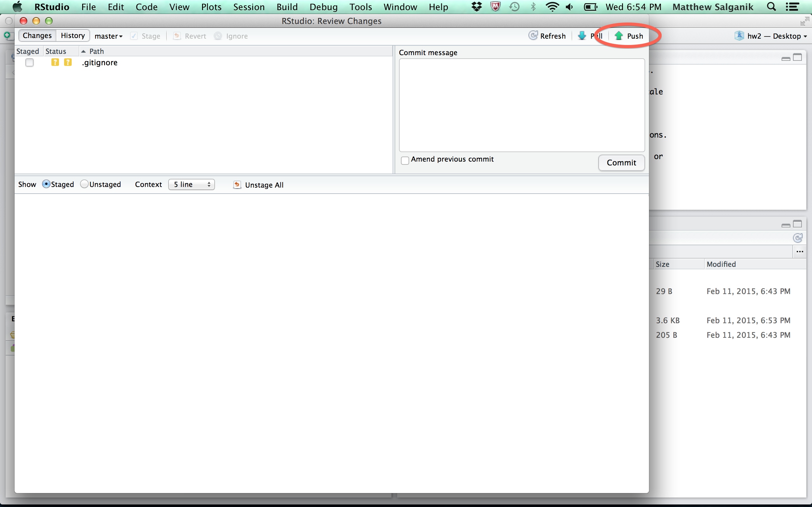Open the Spotlight search icon
The image size is (812, 507).
coord(771,7)
